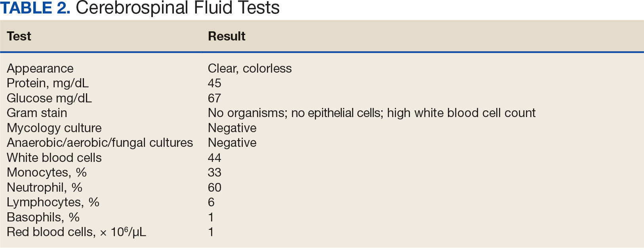The height and width of the screenshot is (250, 644).
Task: Click the White blood cells label
Action: pos(54,158)
